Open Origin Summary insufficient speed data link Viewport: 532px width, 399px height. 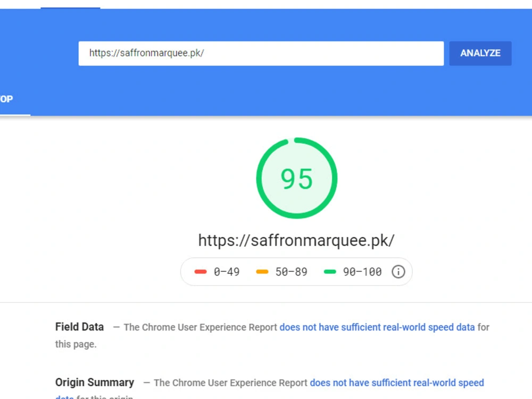[397, 383]
